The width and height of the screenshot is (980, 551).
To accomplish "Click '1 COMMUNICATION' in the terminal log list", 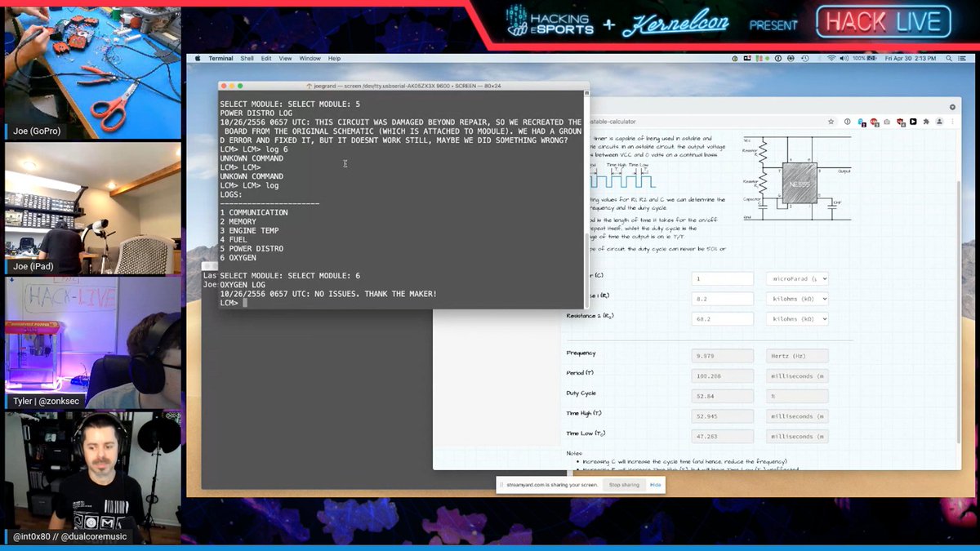I will (254, 212).
